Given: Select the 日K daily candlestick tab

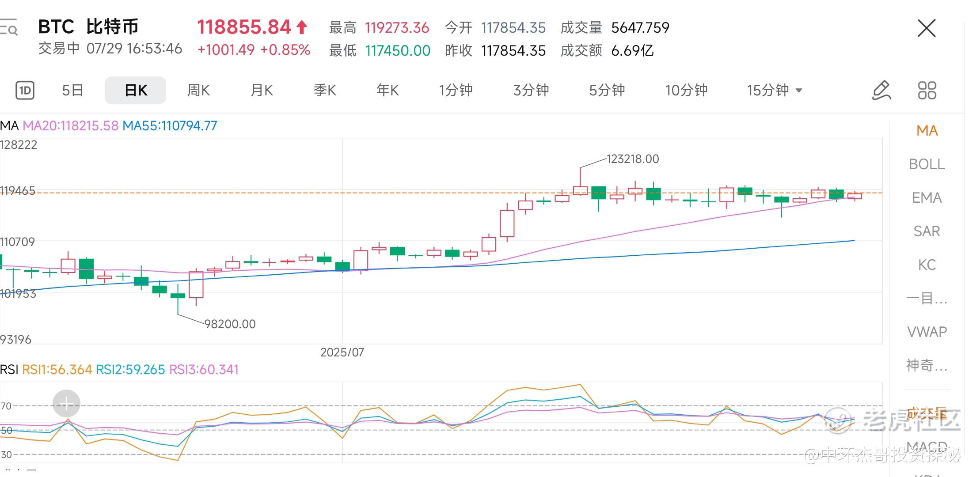Looking at the screenshot, I should coord(136,91).
